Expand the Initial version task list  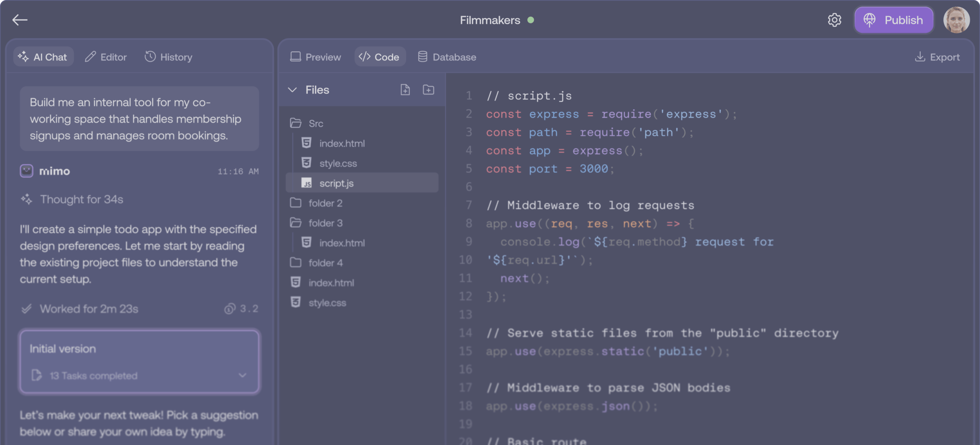pos(243,375)
